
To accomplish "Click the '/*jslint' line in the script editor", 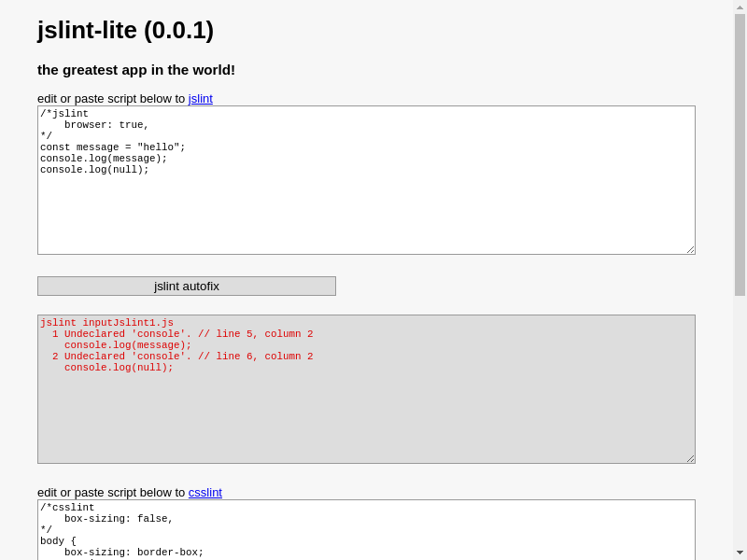I will tap(64, 113).
